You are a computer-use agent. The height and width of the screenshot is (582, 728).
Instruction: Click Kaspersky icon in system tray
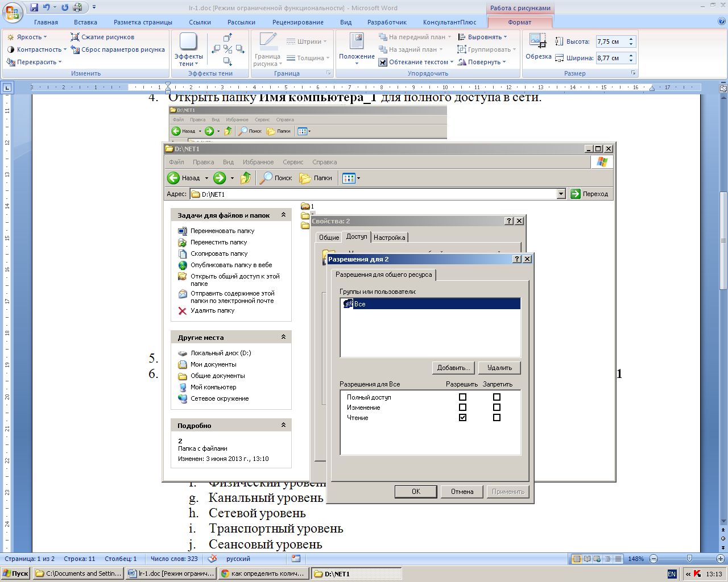click(x=697, y=574)
